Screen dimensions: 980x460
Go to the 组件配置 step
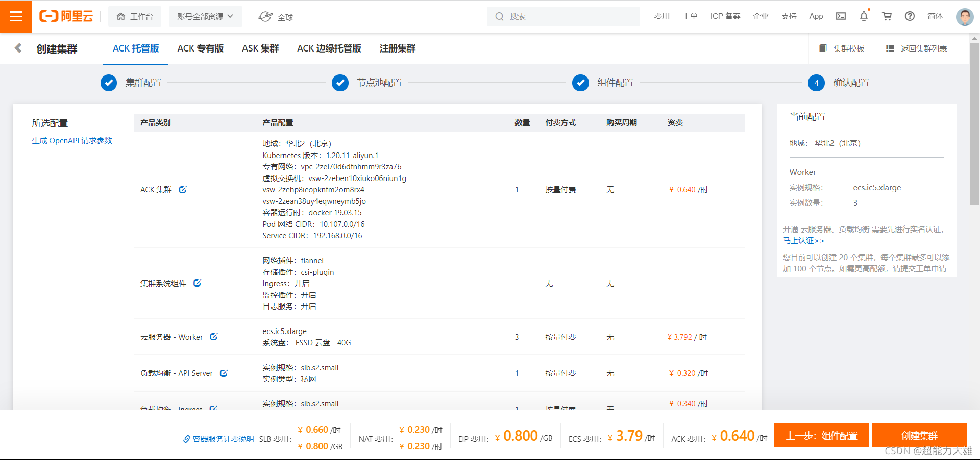[603, 83]
